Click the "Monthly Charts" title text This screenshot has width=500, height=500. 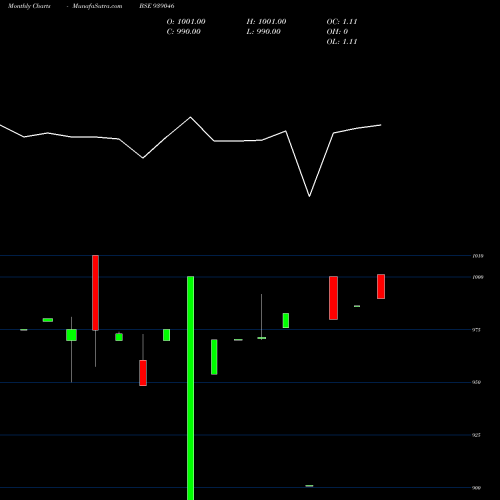coord(29,6)
